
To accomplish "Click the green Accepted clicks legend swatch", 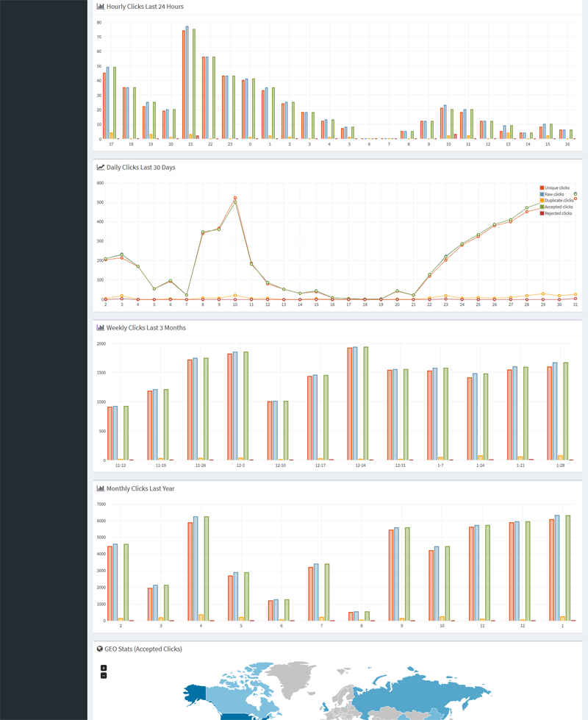I will pyautogui.click(x=542, y=207).
